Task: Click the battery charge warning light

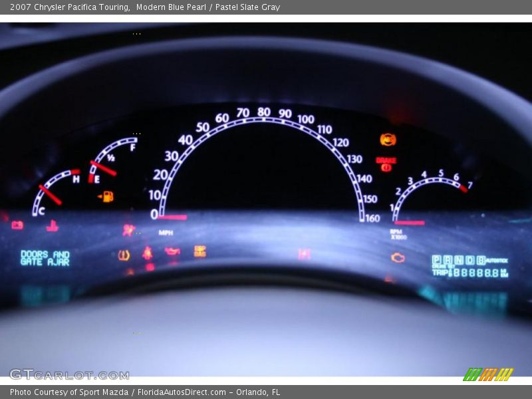Action: (17, 225)
